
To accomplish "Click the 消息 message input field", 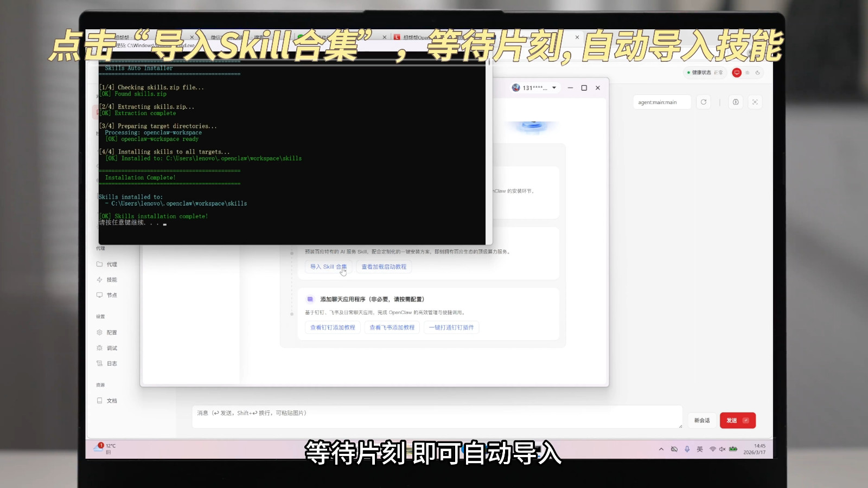I will click(434, 416).
